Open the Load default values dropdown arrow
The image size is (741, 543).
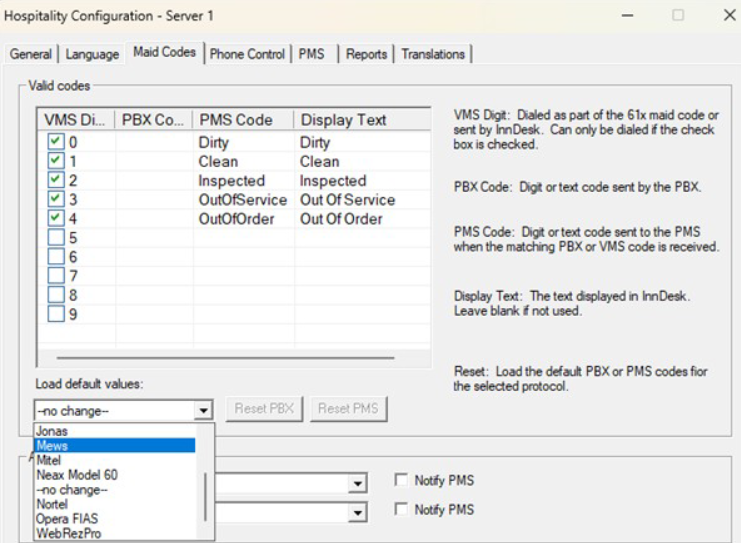[204, 409]
